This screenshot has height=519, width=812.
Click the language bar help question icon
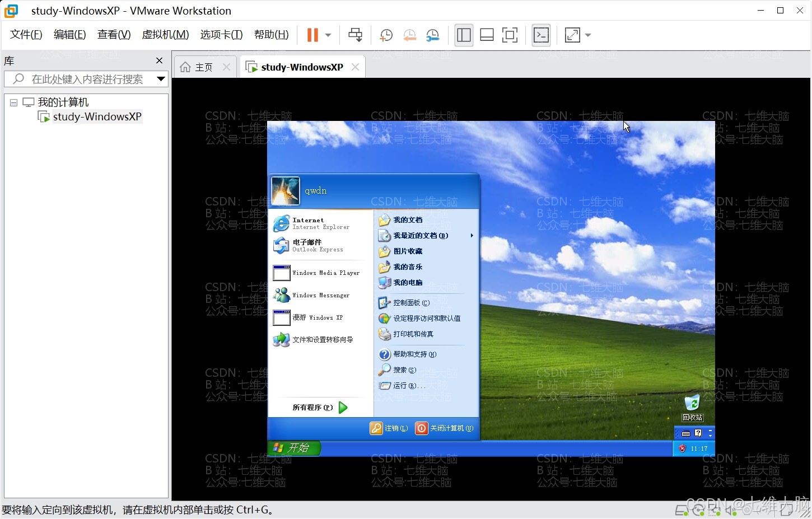698,433
